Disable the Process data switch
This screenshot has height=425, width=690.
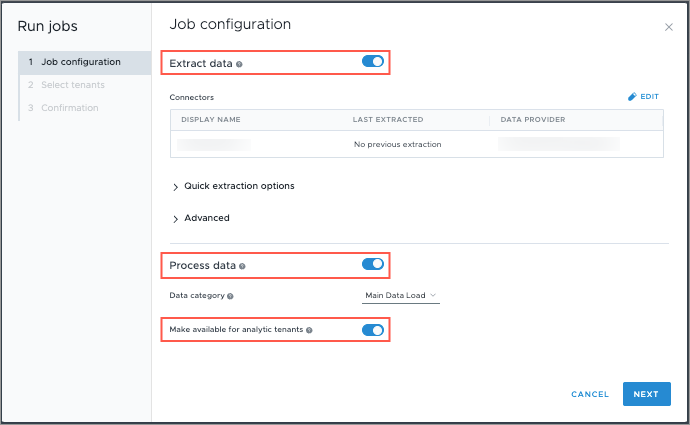pyautogui.click(x=373, y=265)
